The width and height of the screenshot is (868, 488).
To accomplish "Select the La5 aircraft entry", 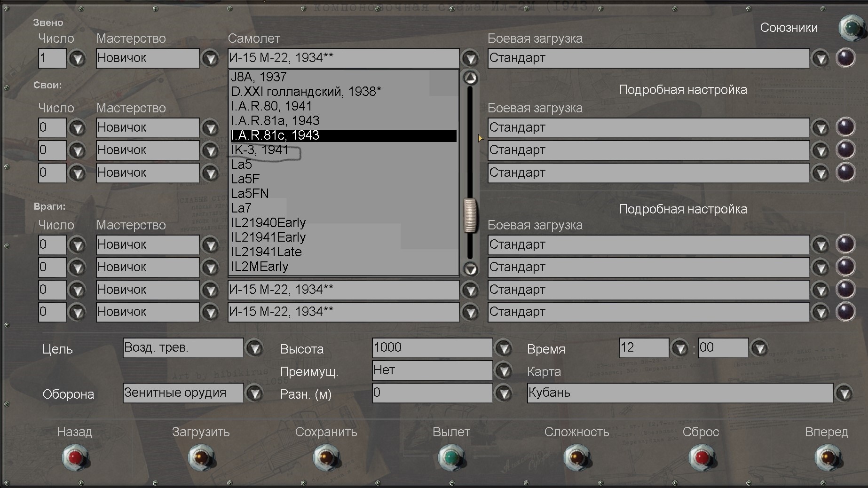I will point(344,165).
